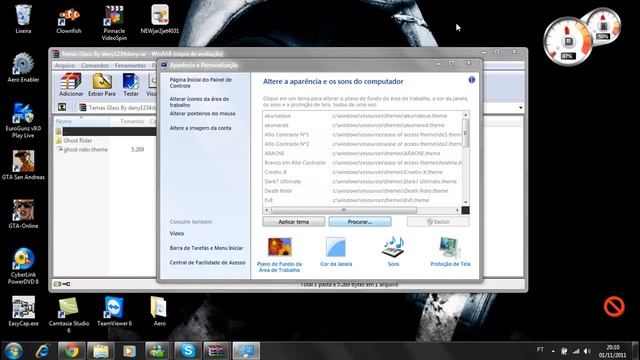The height and width of the screenshot is (360, 640).
Task: Click Extrair Para in WinRAR toolbar
Action: tap(102, 85)
